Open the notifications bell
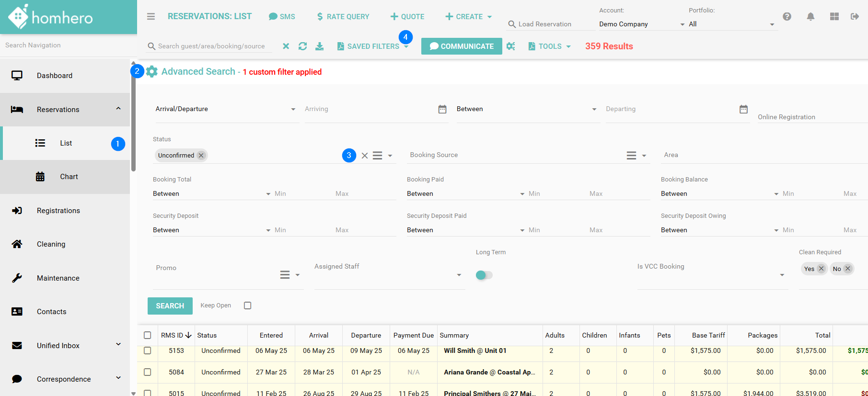868x396 pixels. (x=810, y=17)
